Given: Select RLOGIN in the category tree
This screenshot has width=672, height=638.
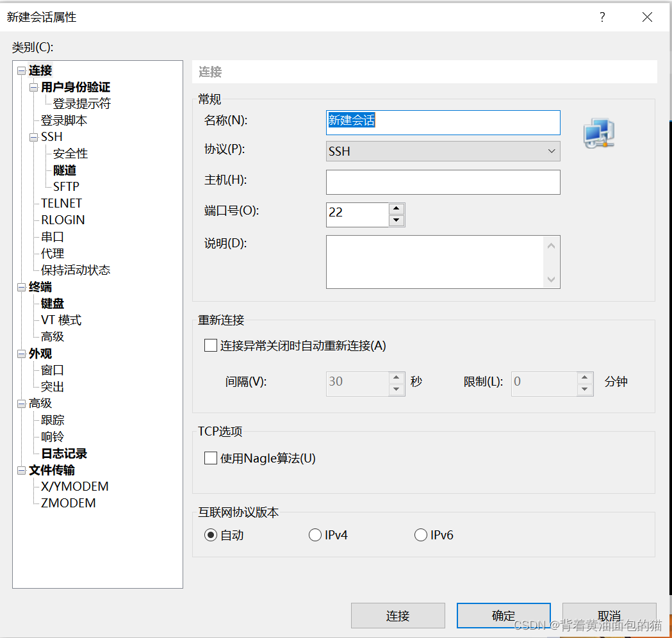Looking at the screenshot, I should (63, 220).
